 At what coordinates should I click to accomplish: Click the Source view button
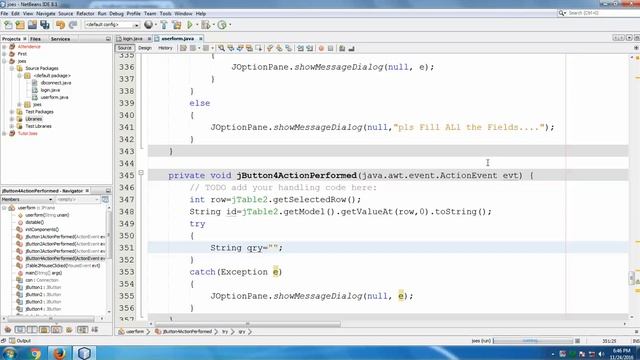(124, 48)
